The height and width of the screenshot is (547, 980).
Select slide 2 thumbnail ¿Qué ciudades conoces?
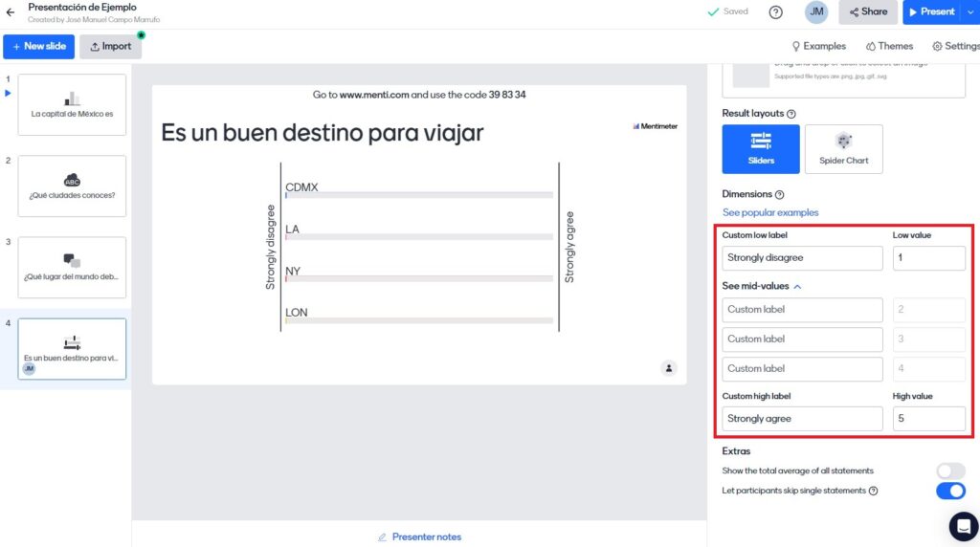tap(72, 186)
